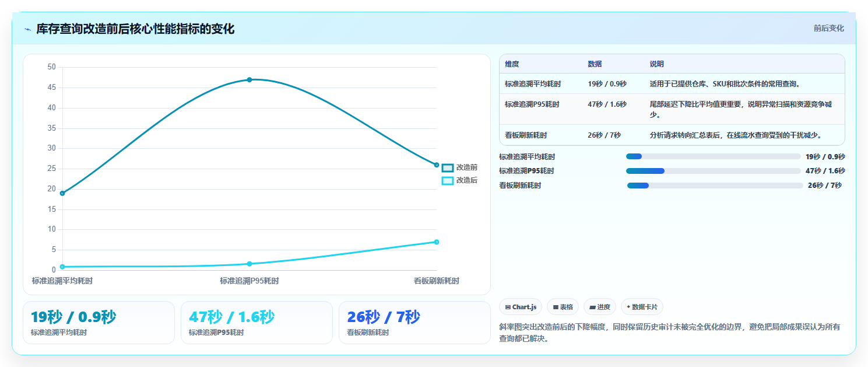Click the 看板刷新耗时 progress row value
The image size is (868, 367).
(825, 186)
